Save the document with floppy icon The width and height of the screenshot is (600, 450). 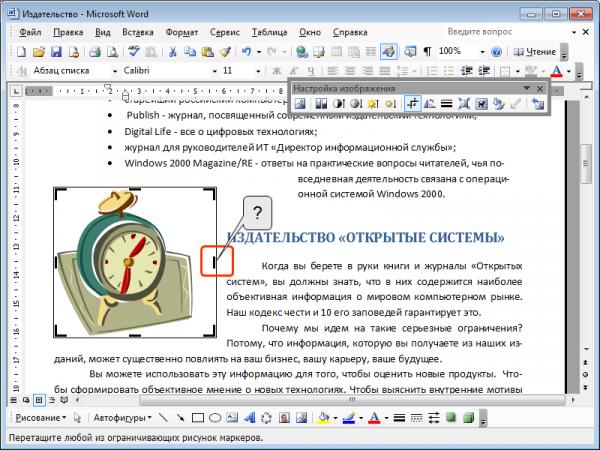pyautogui.click(x=56, y=52)
